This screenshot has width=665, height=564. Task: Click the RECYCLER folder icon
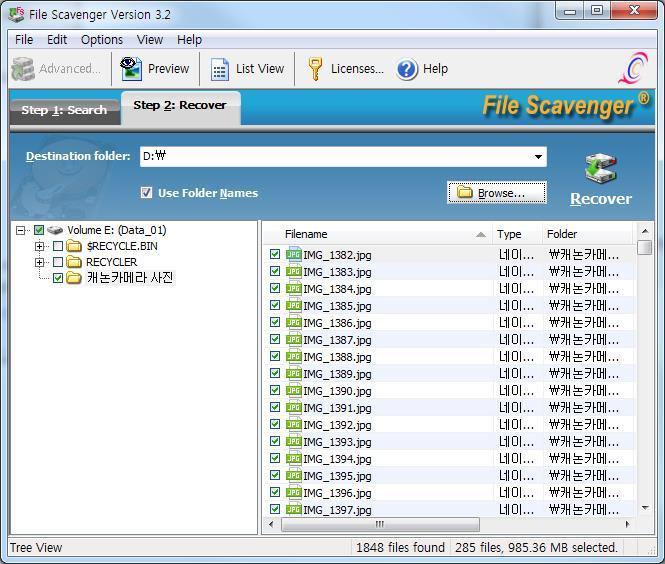(74, 262)
